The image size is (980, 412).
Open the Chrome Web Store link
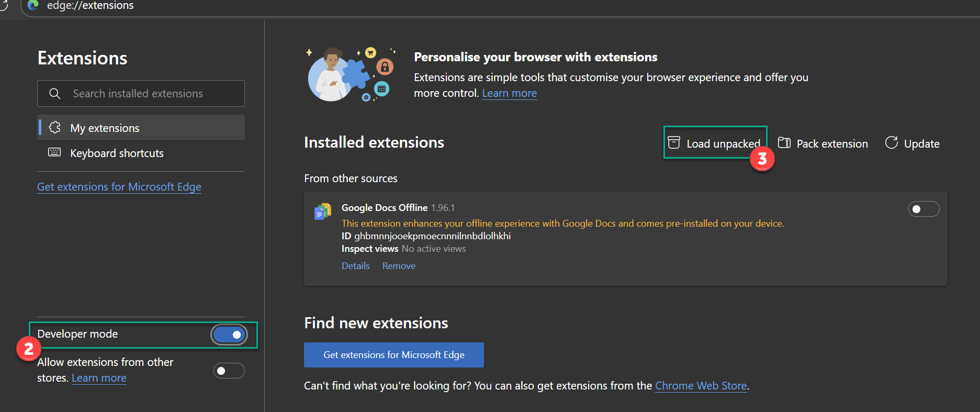tap(701, 386)
